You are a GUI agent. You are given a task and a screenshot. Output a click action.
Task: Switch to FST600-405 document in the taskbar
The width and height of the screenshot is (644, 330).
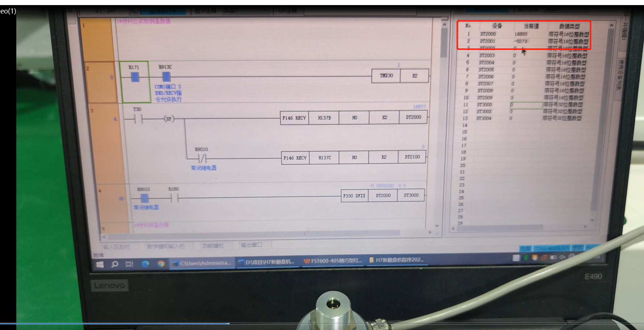pyautogui.click(x=333, y=261)
